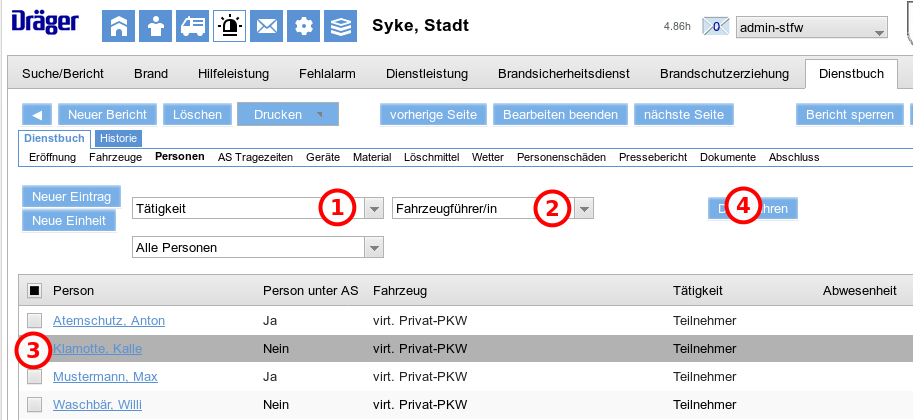Open the AS Tragezeiten sub-tab
Viewport: 913px width, 420px height.
[x=255, y=157]
